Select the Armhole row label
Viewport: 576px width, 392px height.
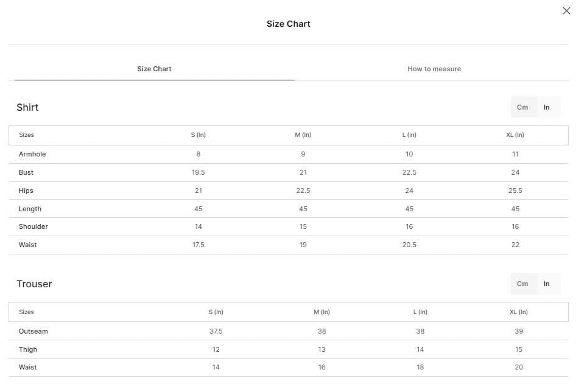[32, 154]
